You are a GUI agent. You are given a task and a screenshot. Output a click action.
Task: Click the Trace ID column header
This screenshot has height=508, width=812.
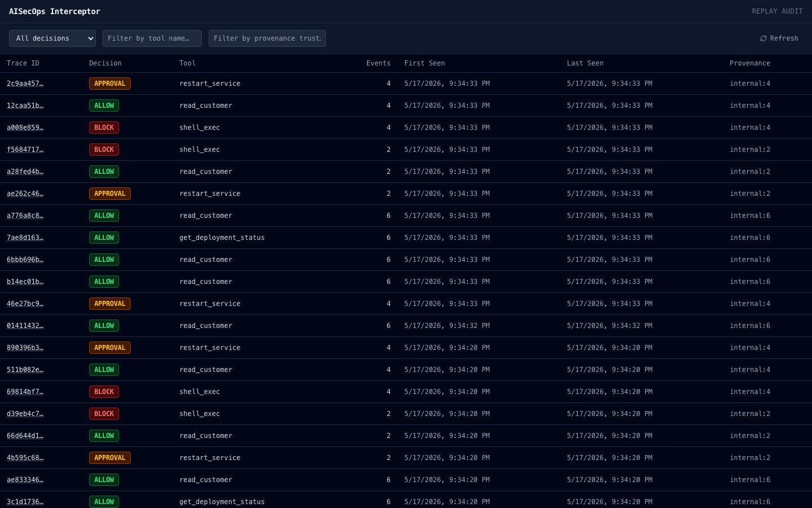[x=23, y=63]
